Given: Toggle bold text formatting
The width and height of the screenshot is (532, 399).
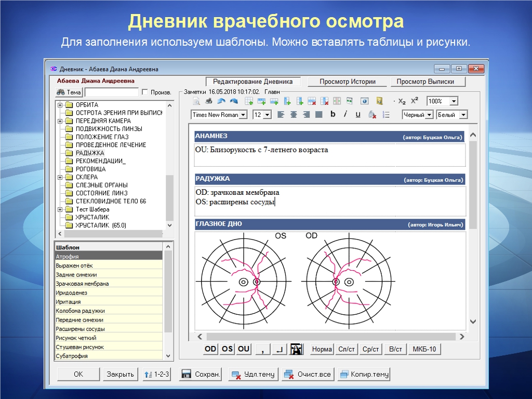Looking at the screenshot, I should pyautogui.click(x=332, y=114).
